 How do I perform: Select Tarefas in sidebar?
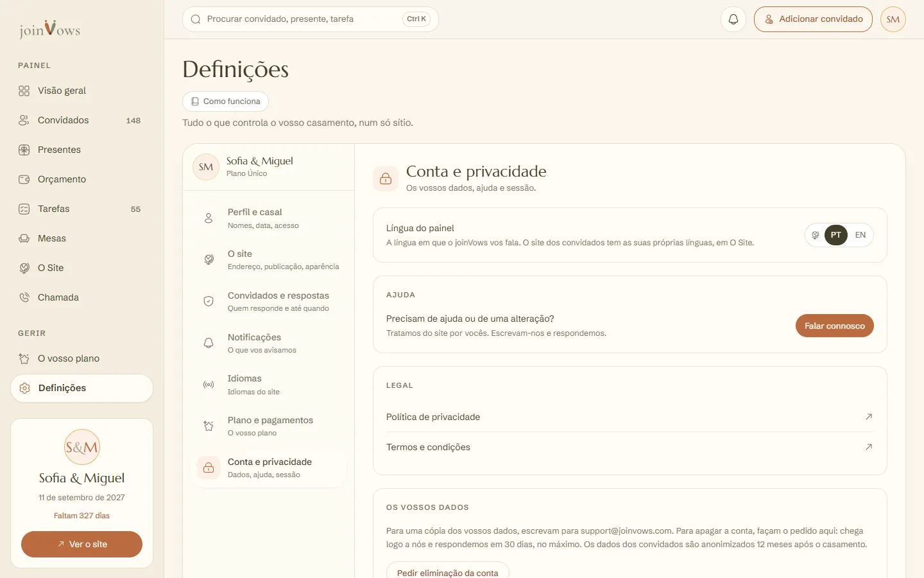(81, 209)
